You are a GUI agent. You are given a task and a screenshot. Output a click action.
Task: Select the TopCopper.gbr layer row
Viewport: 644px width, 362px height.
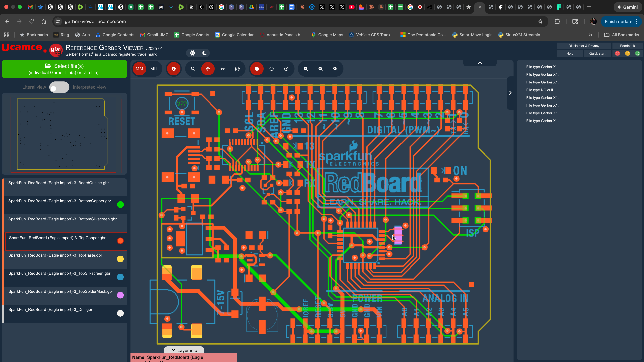[66, 242]
